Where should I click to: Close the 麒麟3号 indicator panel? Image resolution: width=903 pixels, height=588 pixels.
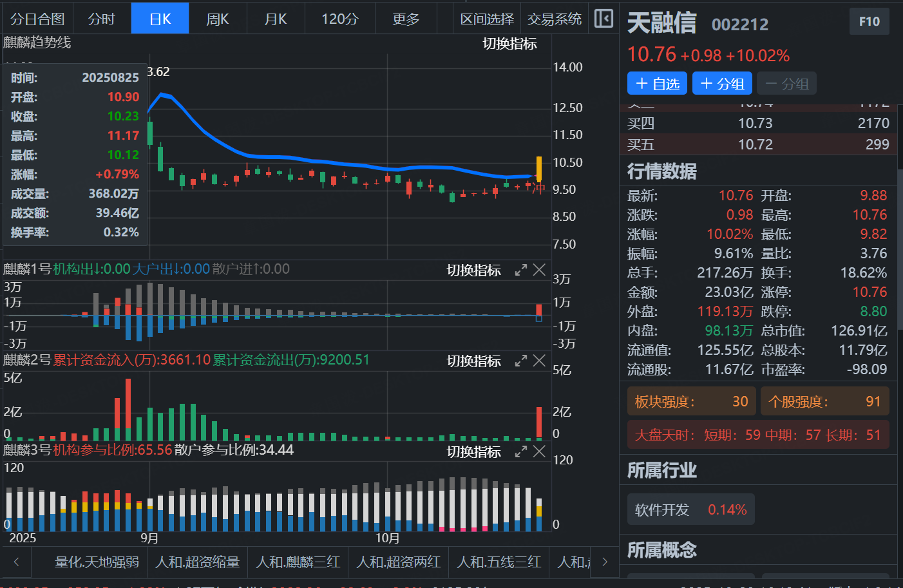[540, 451]
